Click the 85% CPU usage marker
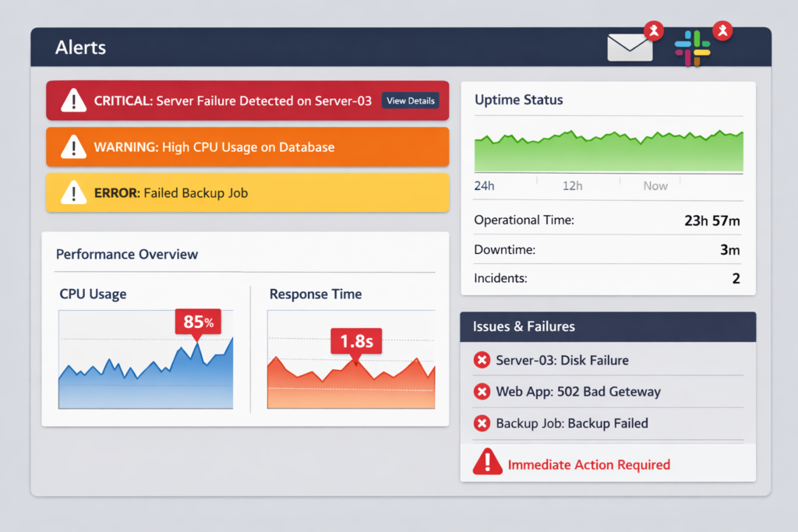This screenshot has height=532, width=798. [198, 321]
